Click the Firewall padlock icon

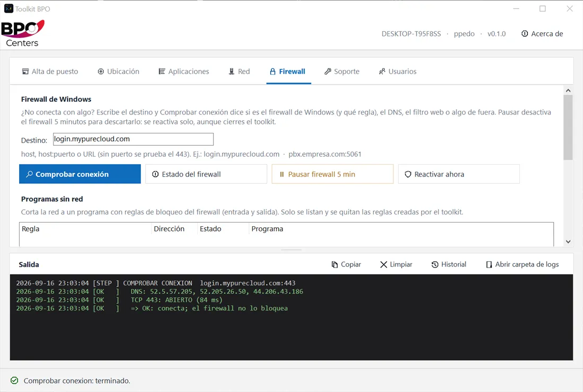272,72
